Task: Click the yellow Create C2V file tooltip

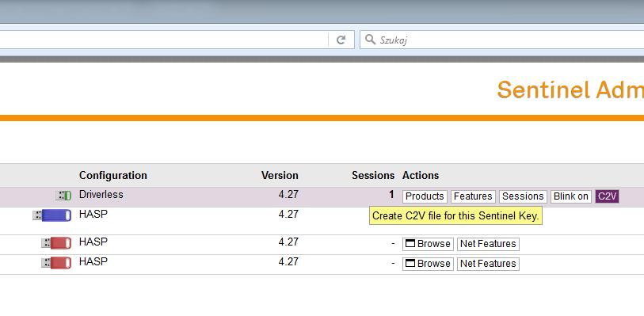Action: (455, 216)
